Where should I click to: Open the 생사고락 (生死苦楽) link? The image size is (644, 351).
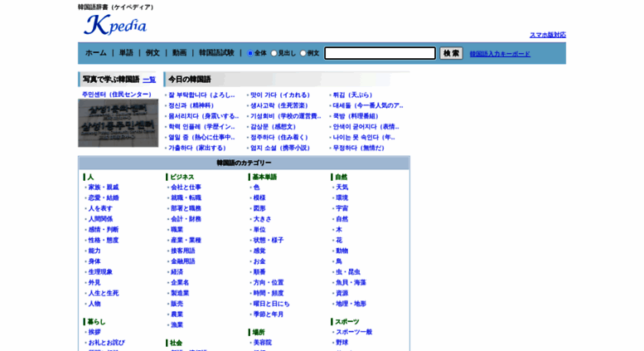point(279,105)
